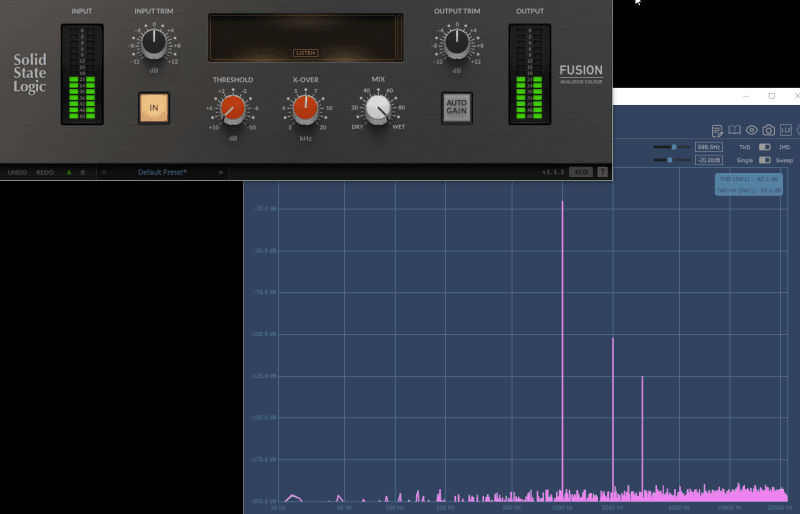
Task: Open the manual book icon
Action: click(x=734, y=130)
